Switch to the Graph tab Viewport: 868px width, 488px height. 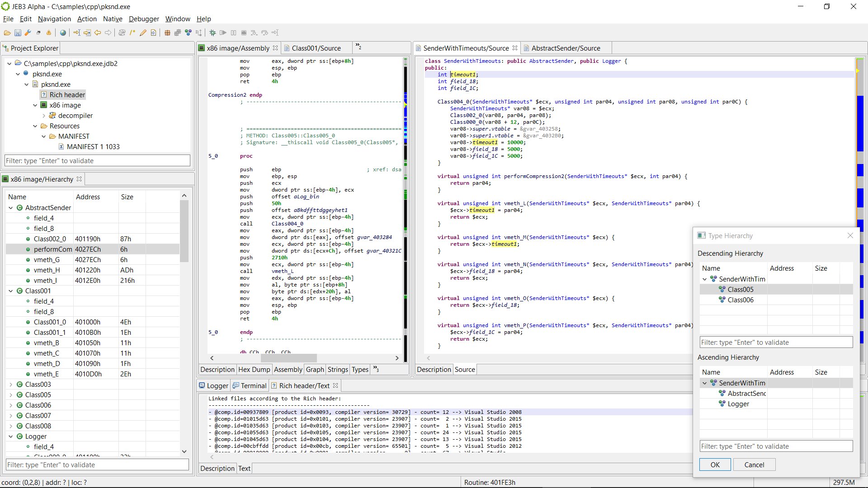pos(315,369)
